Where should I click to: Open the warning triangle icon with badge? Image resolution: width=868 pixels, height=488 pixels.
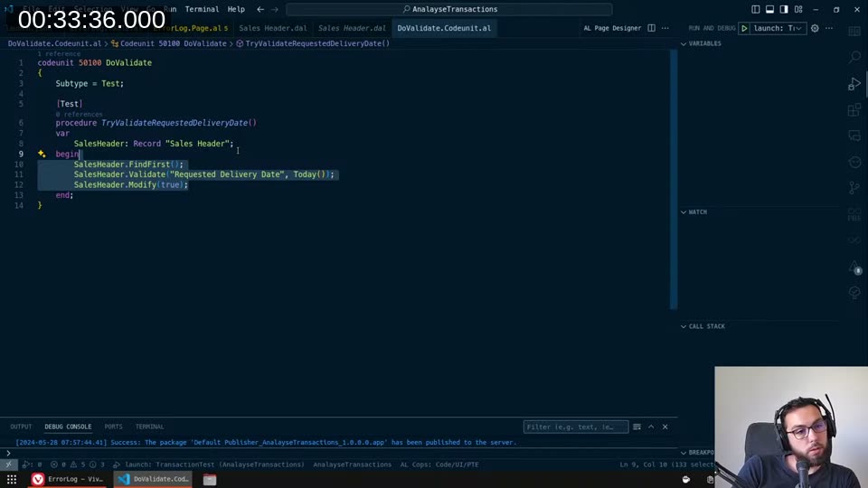854,267
